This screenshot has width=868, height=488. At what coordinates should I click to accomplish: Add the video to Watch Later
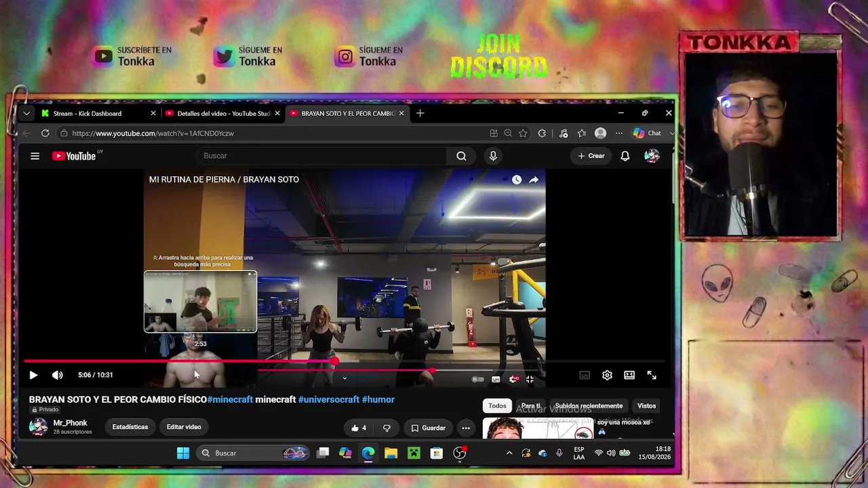pyautogui.click(x=517, y=180)
